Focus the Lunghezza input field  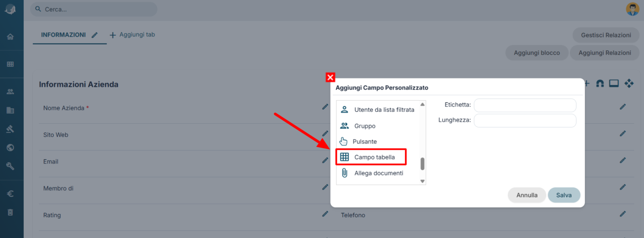[525, 120]
